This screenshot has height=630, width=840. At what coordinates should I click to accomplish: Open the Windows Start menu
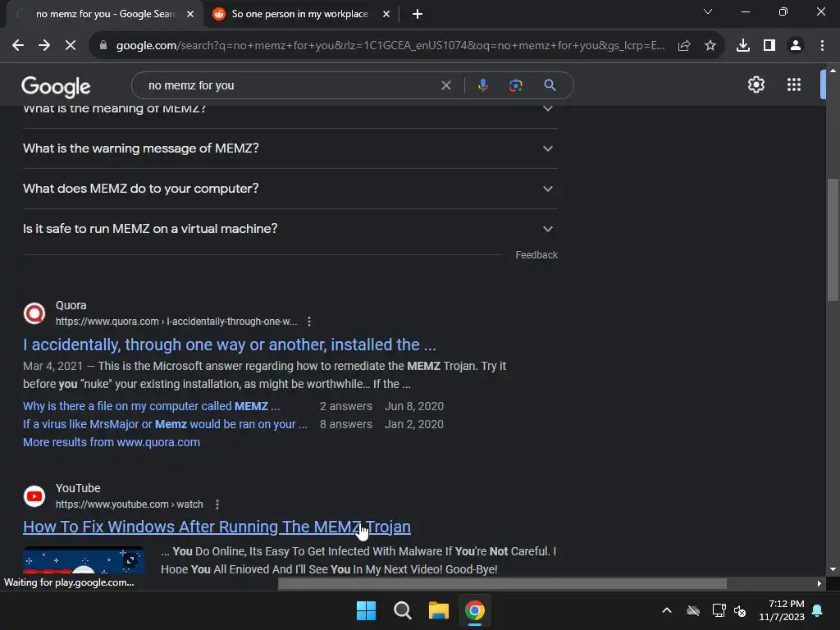tap(367, 610)
